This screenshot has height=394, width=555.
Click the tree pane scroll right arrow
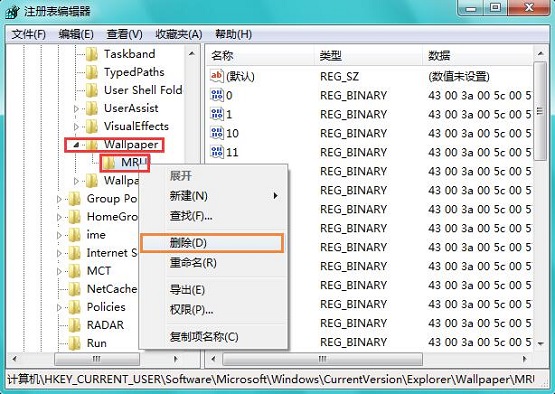pos(176,359)
